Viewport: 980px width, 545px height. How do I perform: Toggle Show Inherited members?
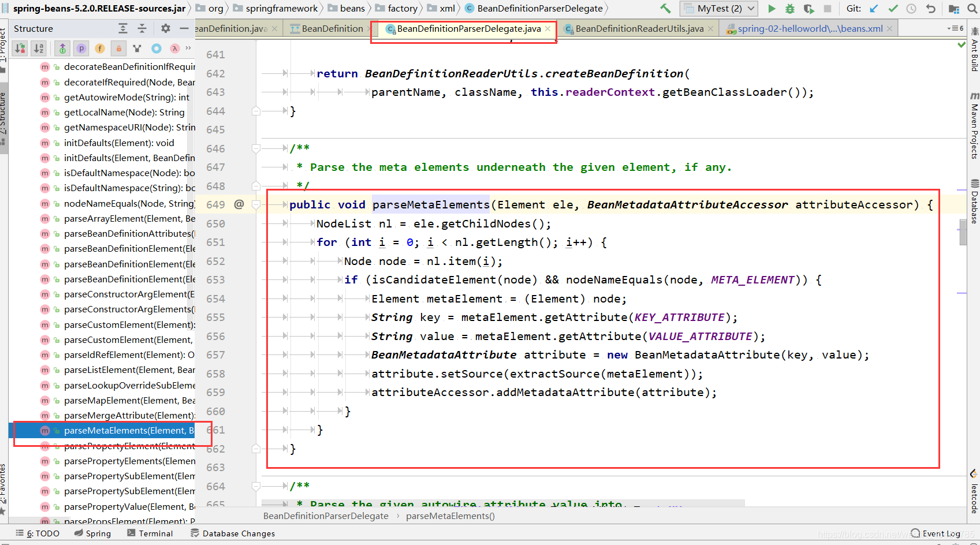62,48
